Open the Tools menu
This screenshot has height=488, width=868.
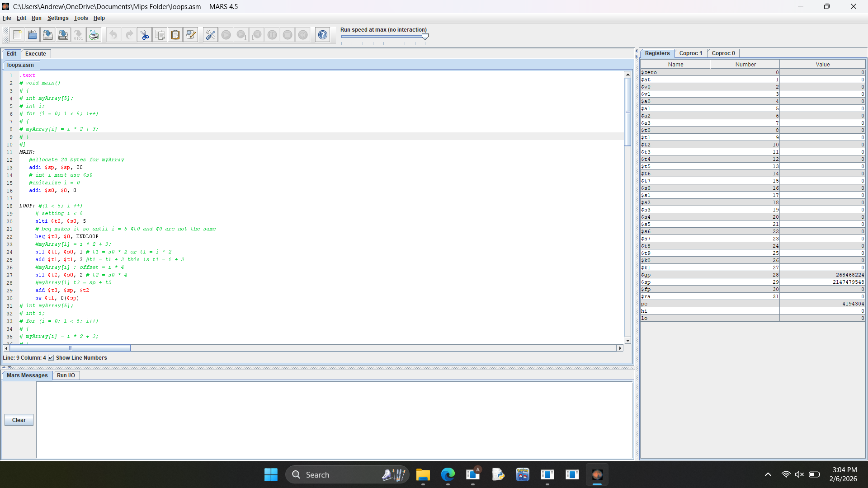(81, 18)
